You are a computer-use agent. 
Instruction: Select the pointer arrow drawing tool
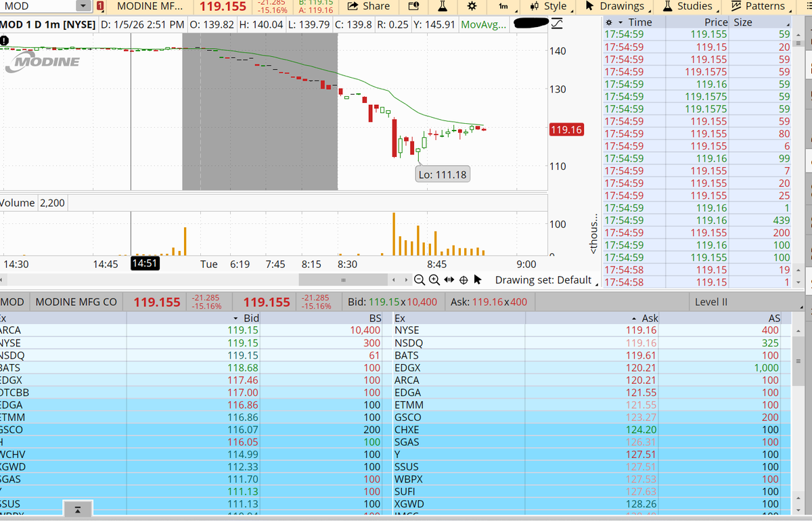(478, 279)
